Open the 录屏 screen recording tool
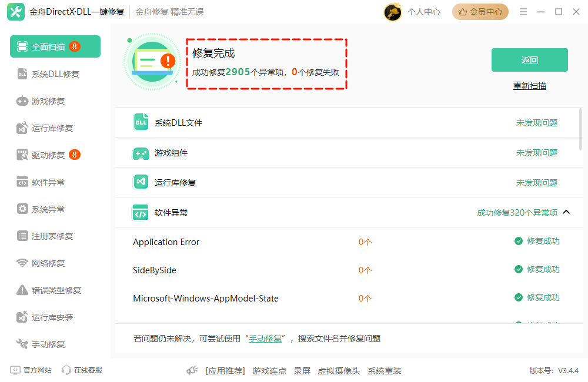588x382 pixels. click(302, 370)
